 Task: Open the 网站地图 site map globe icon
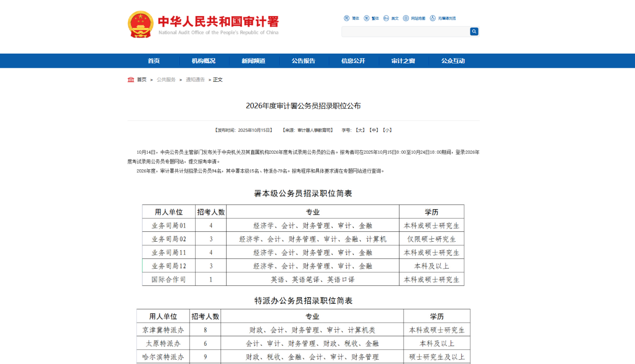click(406, 18)
